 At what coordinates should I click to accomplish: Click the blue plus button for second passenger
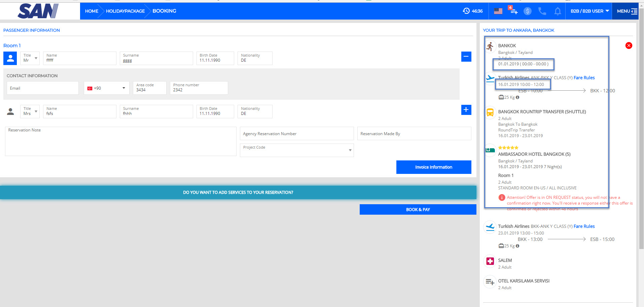(466, 110)
